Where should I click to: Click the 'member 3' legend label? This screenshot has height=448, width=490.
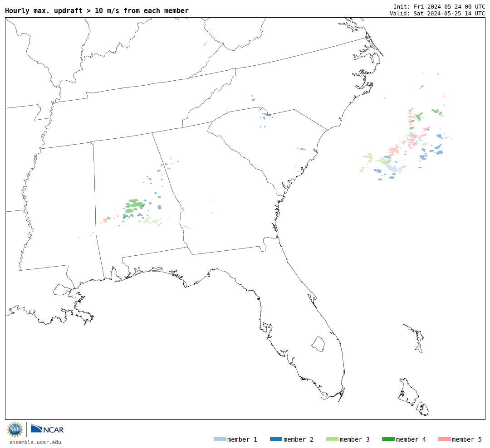coord(355,439)
